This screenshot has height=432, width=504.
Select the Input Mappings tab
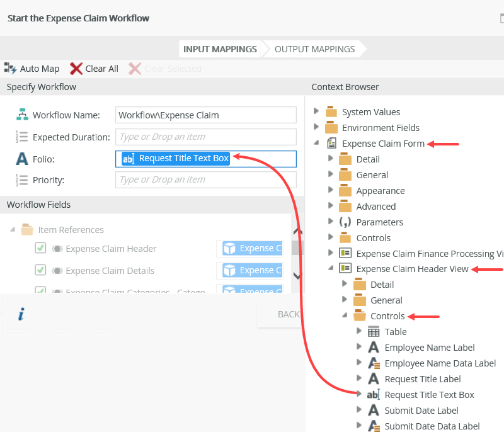point(220,49)
